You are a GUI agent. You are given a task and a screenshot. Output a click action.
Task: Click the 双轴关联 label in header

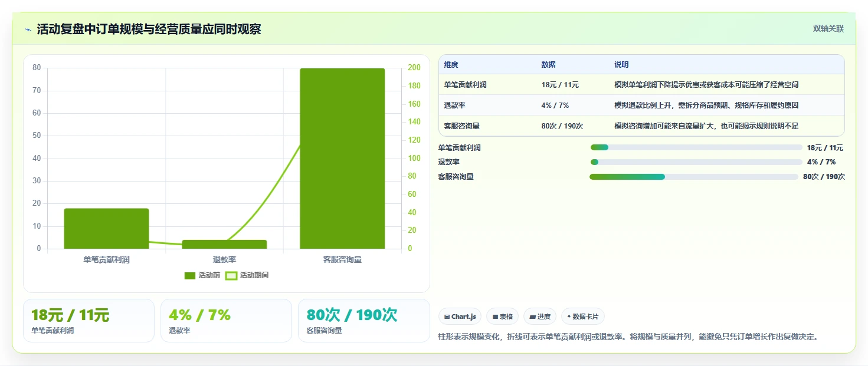[828, 28]
